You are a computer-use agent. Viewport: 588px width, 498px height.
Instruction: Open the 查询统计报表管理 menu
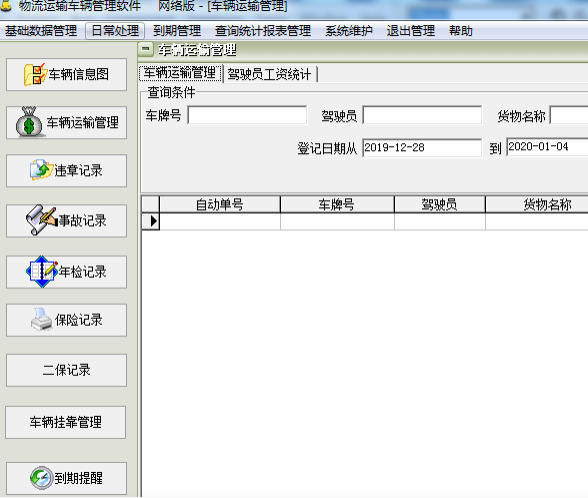coord(263,31)
